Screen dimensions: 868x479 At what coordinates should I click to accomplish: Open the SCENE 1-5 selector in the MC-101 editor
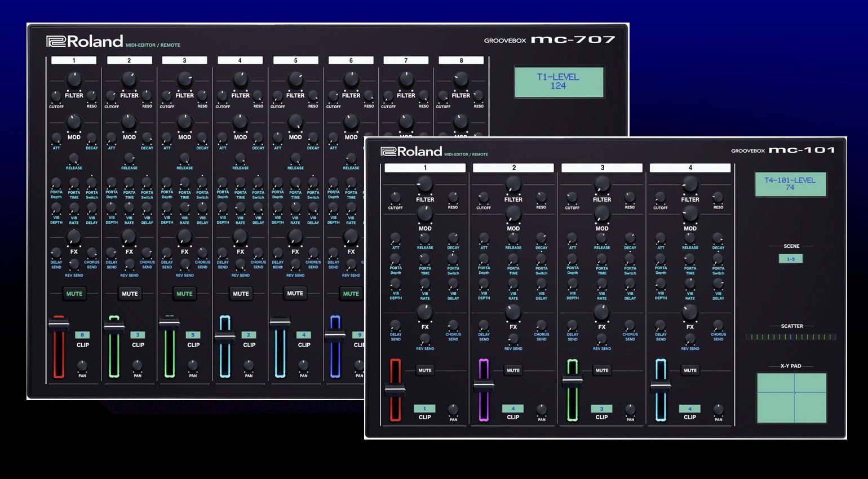[x=791, y=259]
